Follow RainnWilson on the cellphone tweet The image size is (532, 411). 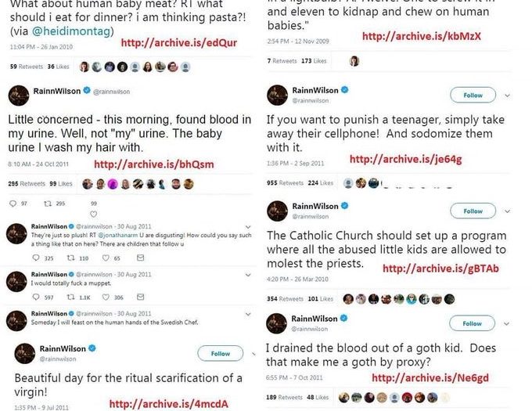click(473, 96)
